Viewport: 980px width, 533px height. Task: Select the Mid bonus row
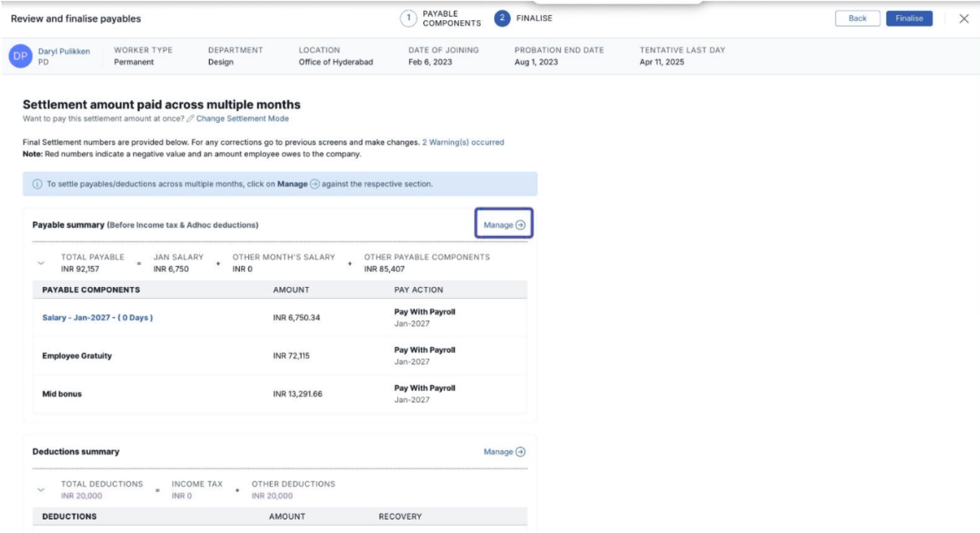[x=62, y=393]
